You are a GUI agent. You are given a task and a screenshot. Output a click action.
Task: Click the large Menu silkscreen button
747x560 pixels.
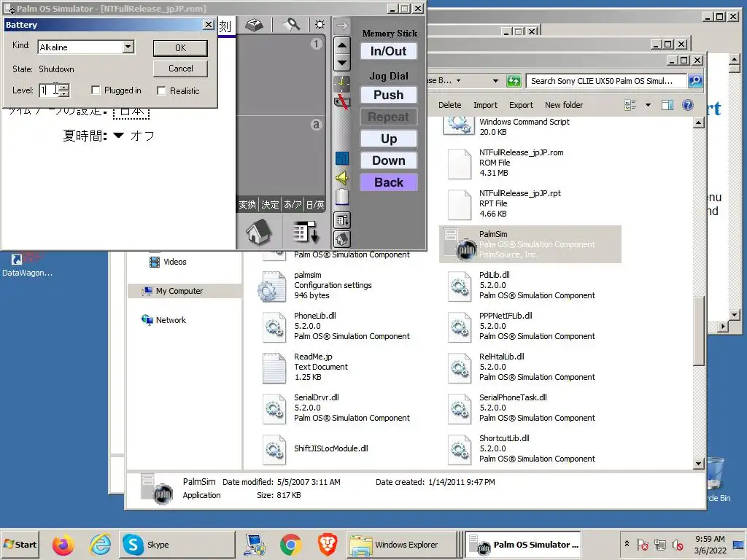306,233
